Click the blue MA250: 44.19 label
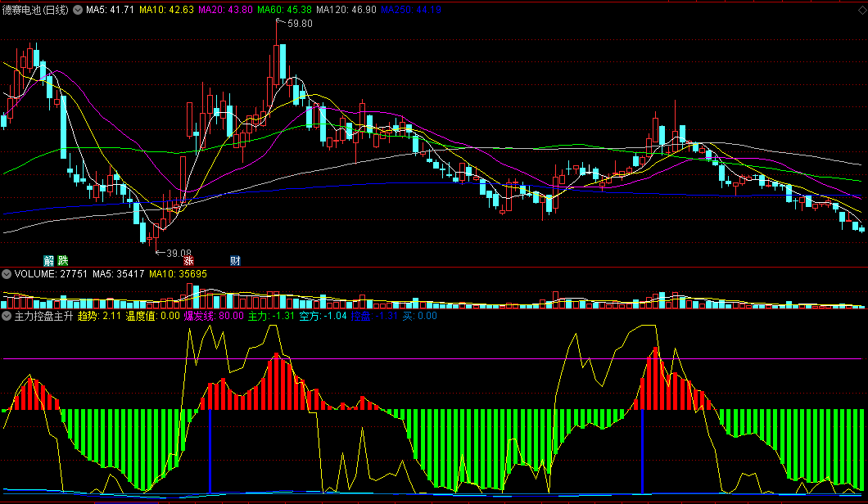The width and height of the screenshot is (868, 504). [x=411, y=10]
